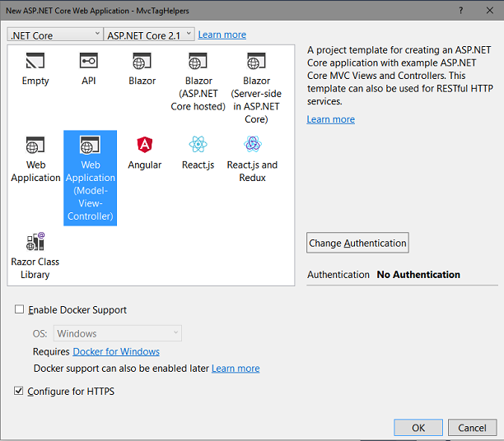Uncheck the Configure for HTTPS checkbox
Image resolution: width=504 pixels, height=441 pixels.
[18, 391]
